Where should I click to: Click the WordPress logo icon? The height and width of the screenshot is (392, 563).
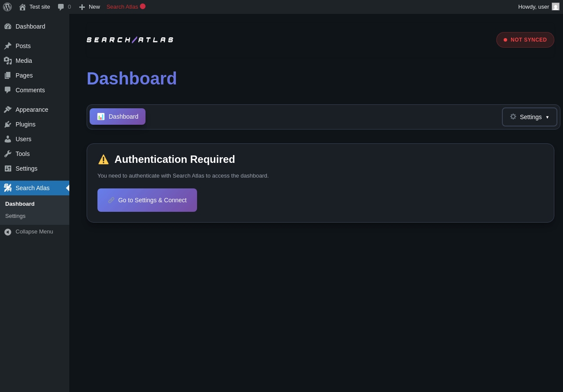tap(7, 7)
